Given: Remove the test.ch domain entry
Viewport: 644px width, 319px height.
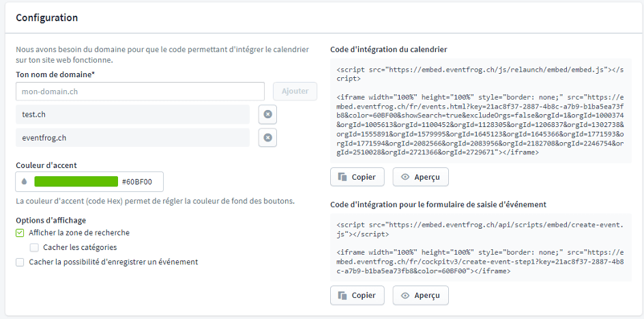Looking at the screenshot, I should [267, 115].
